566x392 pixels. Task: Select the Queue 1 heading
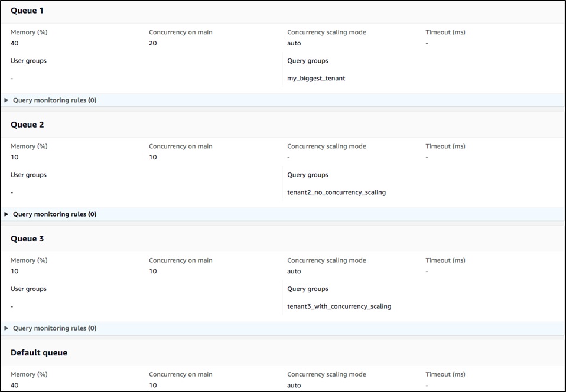point(27,11)
